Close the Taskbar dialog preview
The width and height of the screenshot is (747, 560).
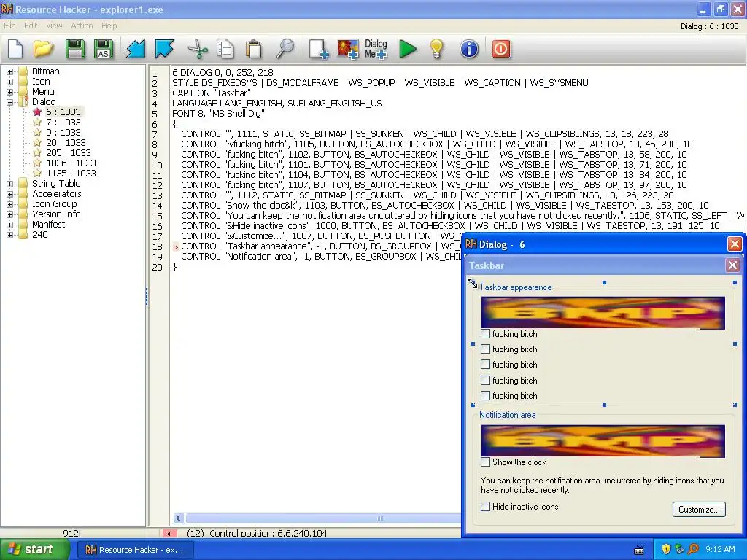tap(732, 265)
